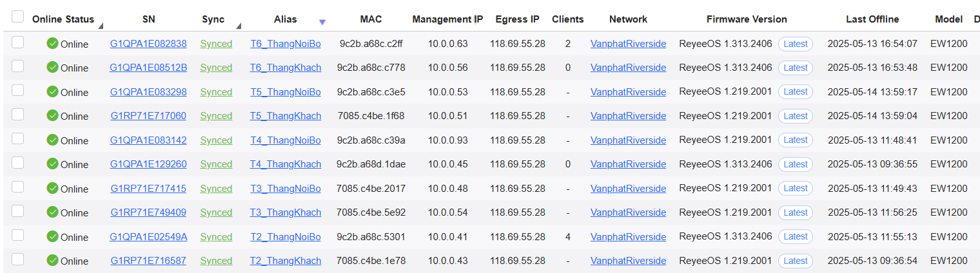
Task: Click Latest badge for SN G1QPA1E082838
Action: click(796, 44)
